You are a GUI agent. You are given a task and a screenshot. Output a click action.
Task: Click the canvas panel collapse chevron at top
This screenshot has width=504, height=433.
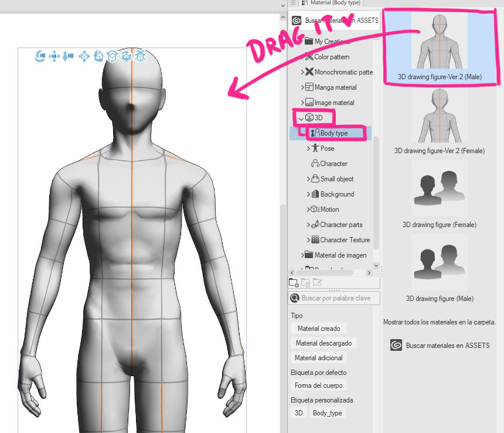pyautogui.click(x=283, y=5)
